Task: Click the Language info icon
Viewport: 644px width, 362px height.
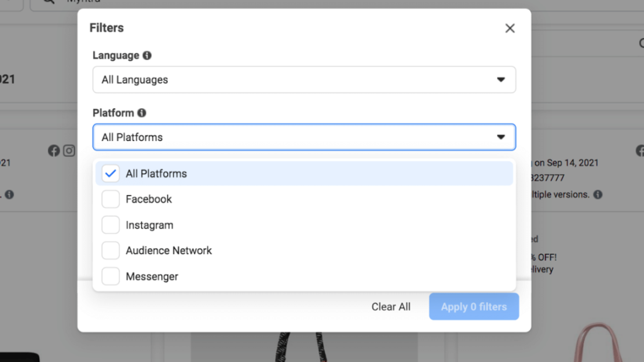Action: coord(148,55)
